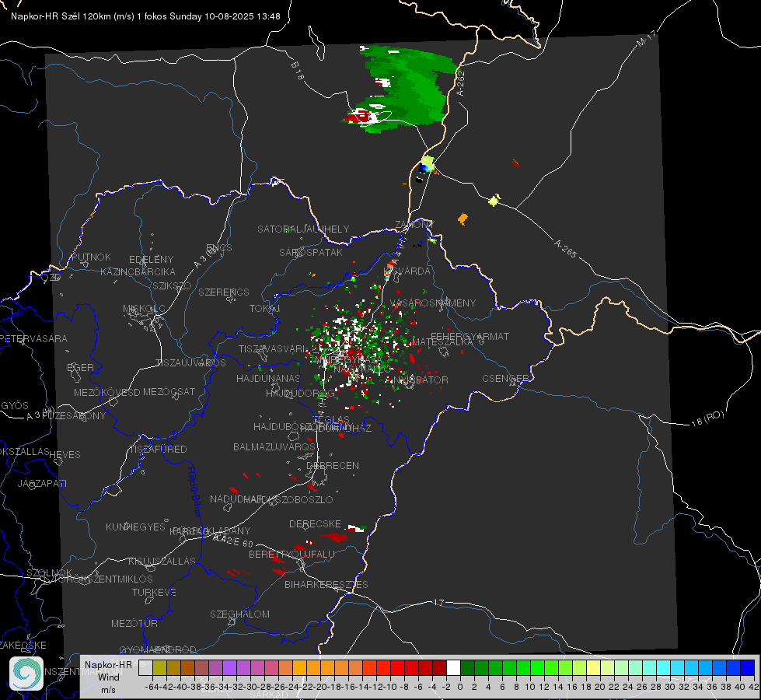Click the SÁTORALJAÚJHELY city label
Screen dimensions: 761x700
point(303,229)
